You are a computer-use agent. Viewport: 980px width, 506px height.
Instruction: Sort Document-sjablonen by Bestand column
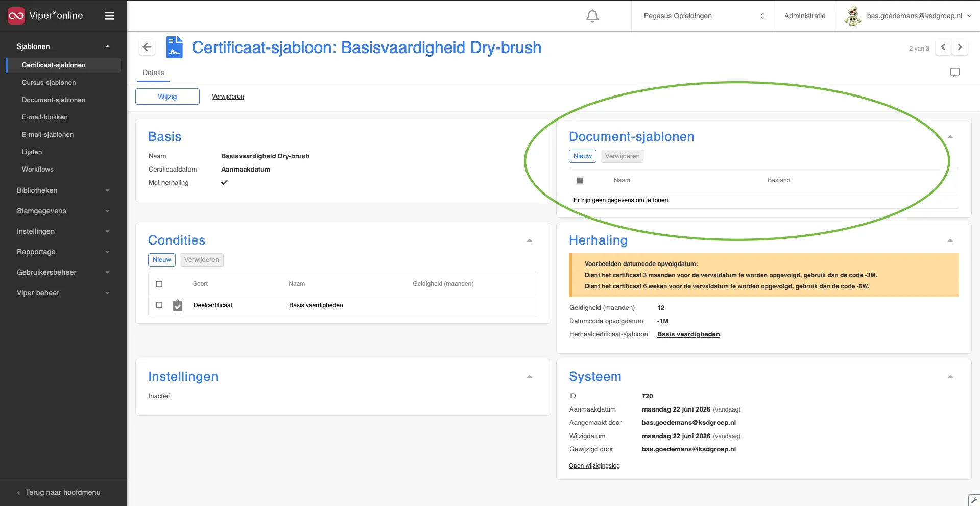coord(779,180)
